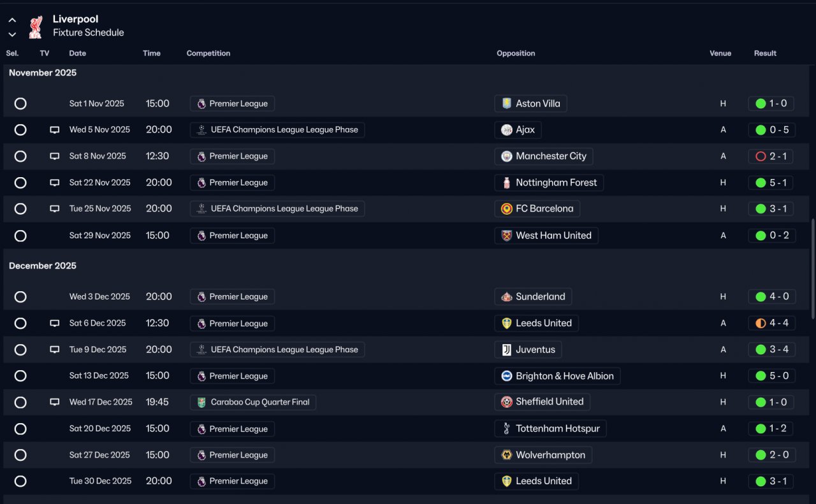The height and width of the screenshot is (504, 816).
Task: Click the Tottenham Hotspur club badge
Action: [x=507, y=428]
